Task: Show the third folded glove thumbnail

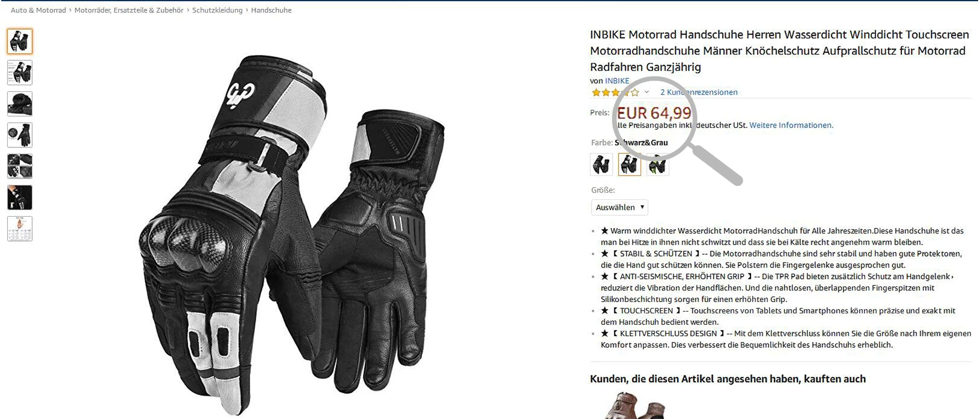Action: 20,104
